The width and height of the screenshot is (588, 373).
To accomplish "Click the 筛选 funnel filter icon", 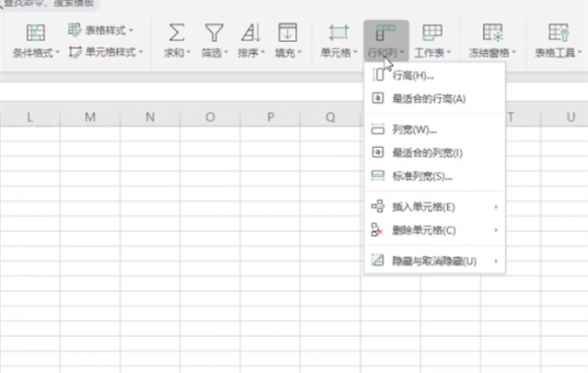I will 214,32.
